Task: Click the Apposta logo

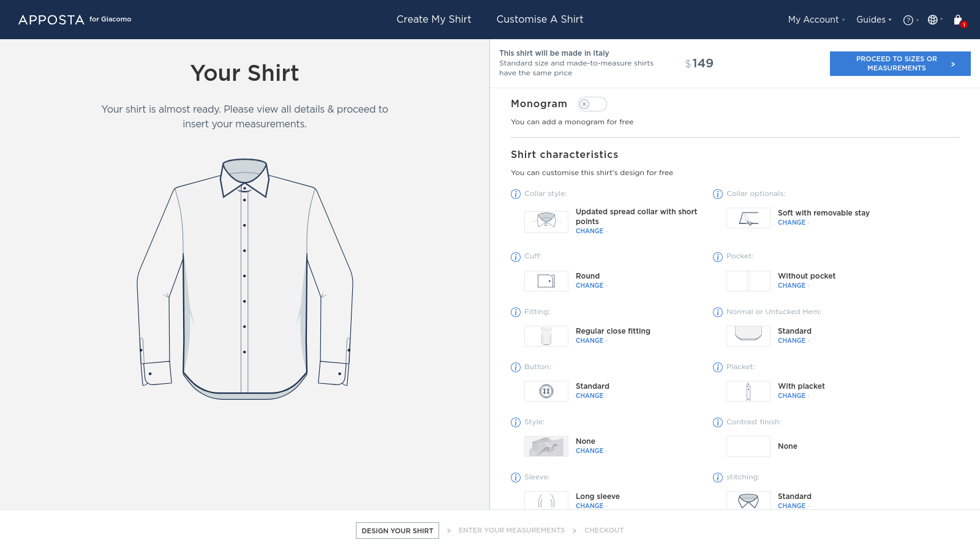Action: pos(51,20)
